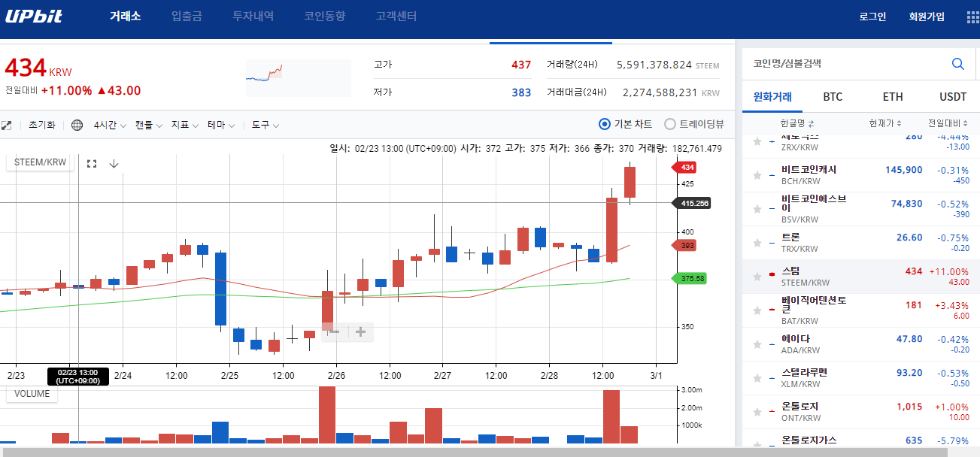Screen dimensions: 980x457
Task: Click the mini price sparkline thumbnail
Action: point(298,78)
